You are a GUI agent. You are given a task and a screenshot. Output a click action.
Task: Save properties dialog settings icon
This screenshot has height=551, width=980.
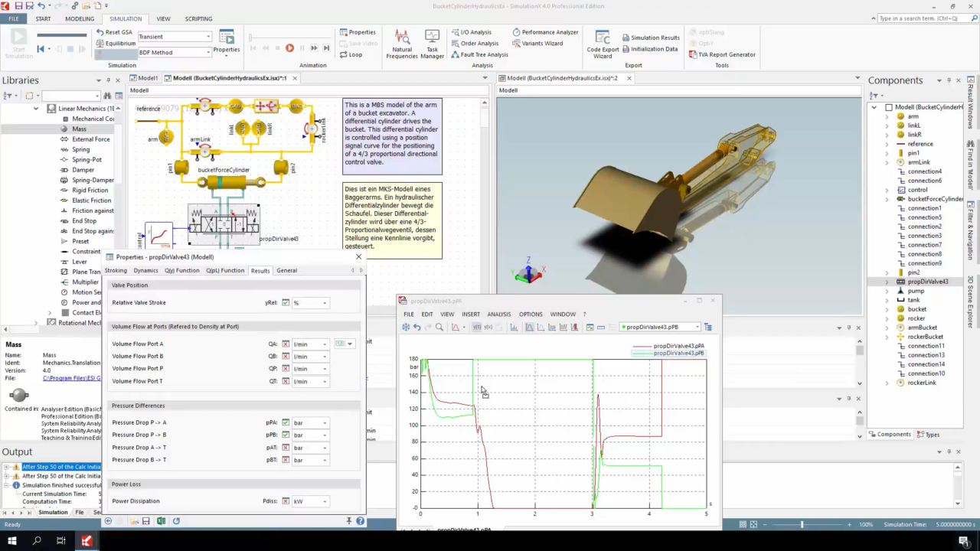(145, 521)
